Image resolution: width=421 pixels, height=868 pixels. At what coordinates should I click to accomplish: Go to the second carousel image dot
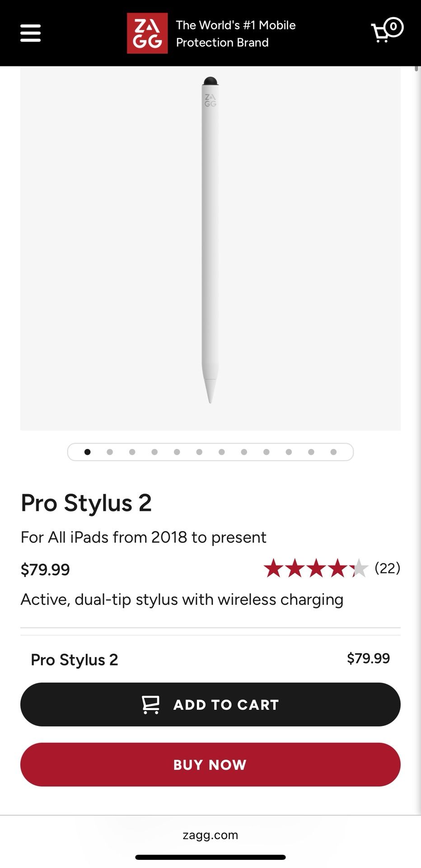point(110,452)
